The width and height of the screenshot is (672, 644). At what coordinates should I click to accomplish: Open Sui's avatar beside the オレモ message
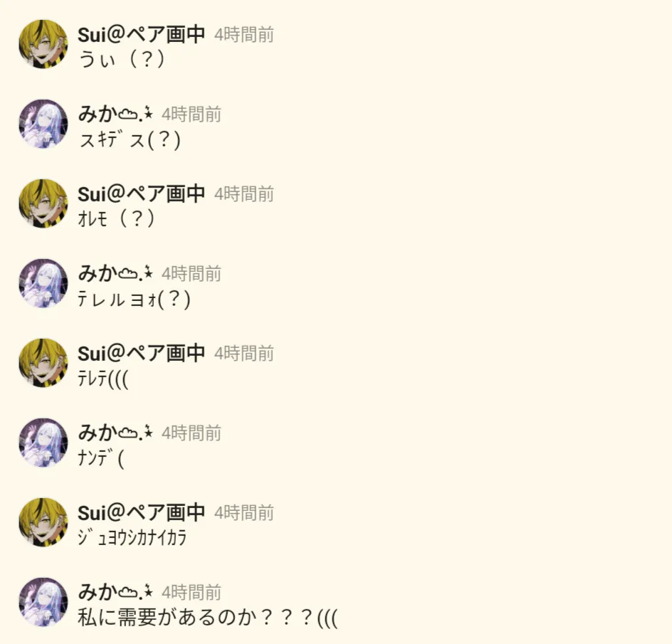coord(43,204)
